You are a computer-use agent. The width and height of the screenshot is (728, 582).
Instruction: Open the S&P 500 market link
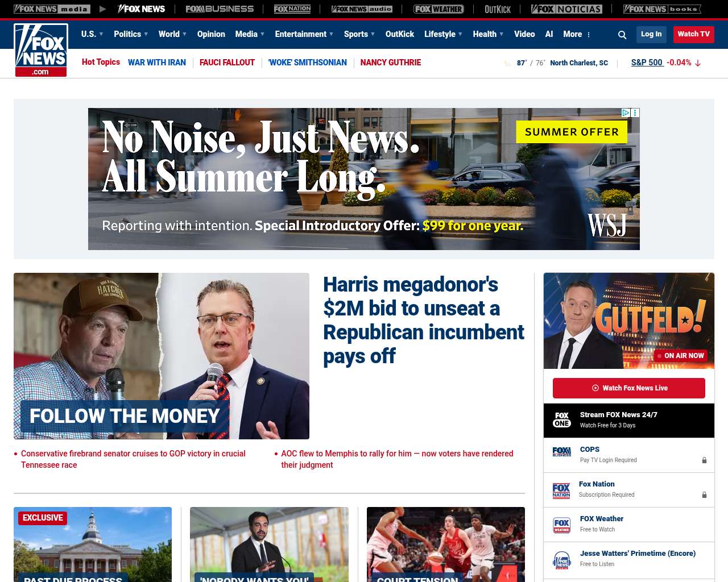[647, 63]
